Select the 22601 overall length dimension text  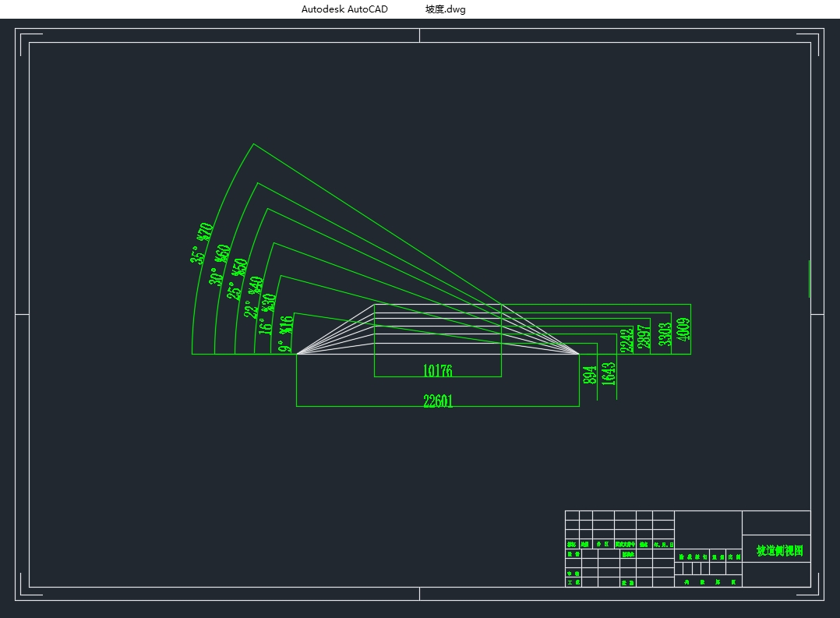(438, 401)
